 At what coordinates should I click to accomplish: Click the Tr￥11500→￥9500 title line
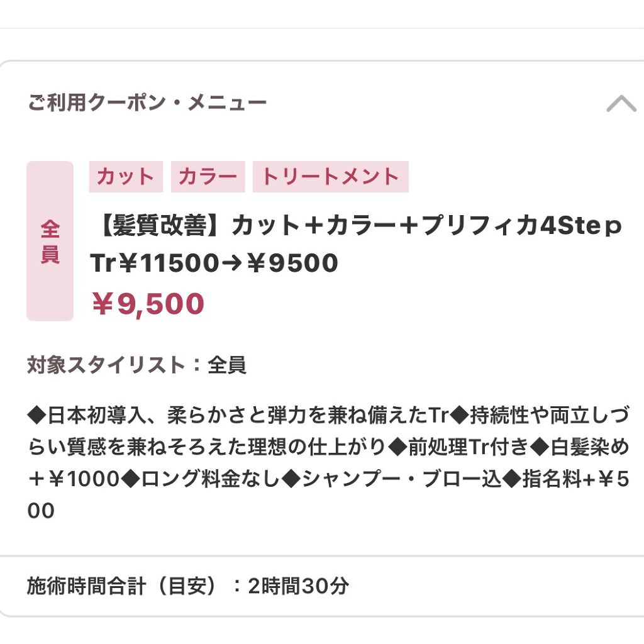click(214, 264)
